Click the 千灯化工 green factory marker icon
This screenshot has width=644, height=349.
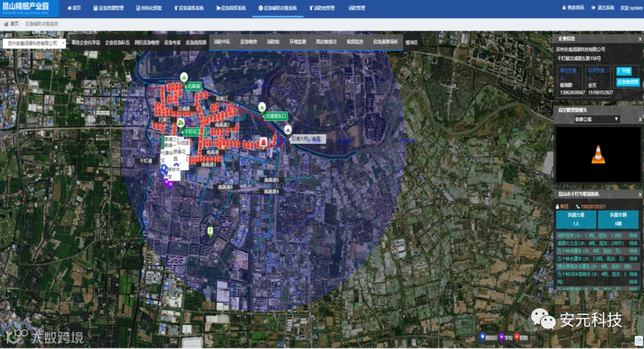(x=181, y=123)
